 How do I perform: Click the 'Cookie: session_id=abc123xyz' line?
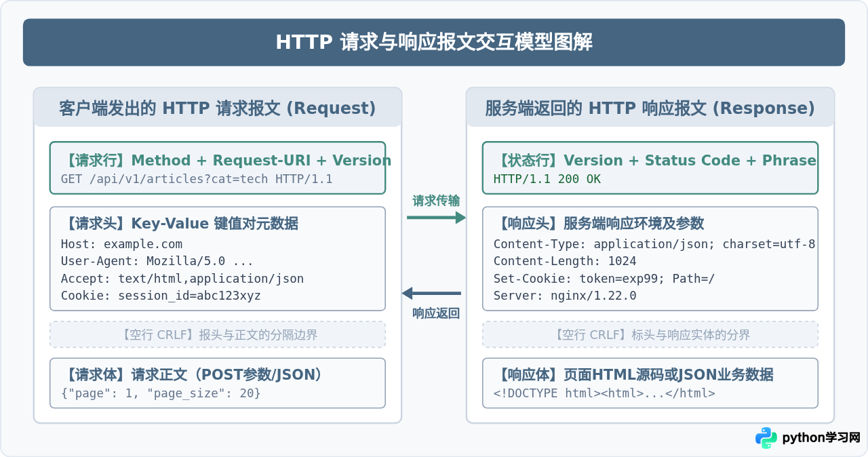(x=161, y=296)
